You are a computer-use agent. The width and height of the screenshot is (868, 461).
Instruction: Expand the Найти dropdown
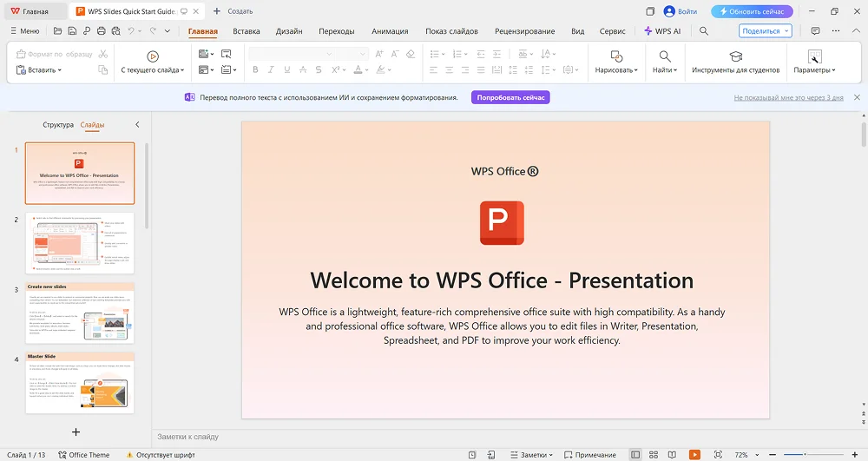675,70
